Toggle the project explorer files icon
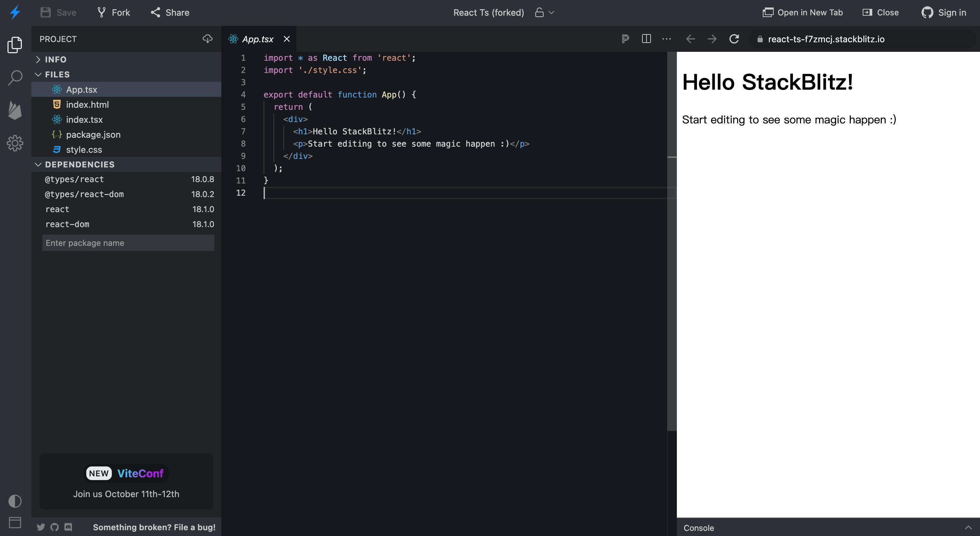980x536 pixels. click(x=15, y=45)
